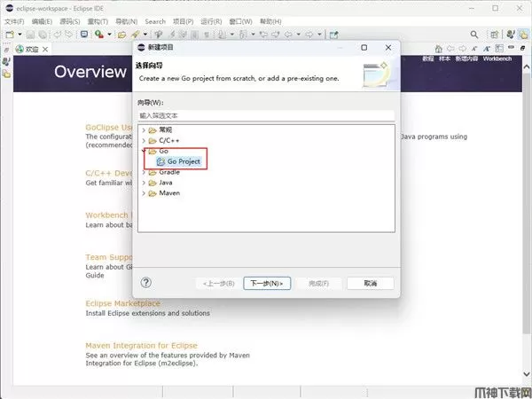Screen dimensions: 532x399
Task: Expand the Maven category
Action: [x=144, y=193]
